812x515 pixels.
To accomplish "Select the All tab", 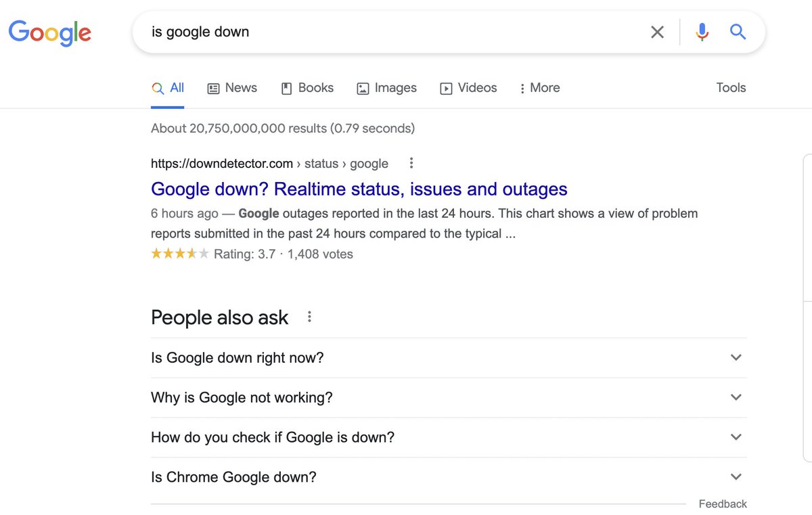I will point(168,88).
